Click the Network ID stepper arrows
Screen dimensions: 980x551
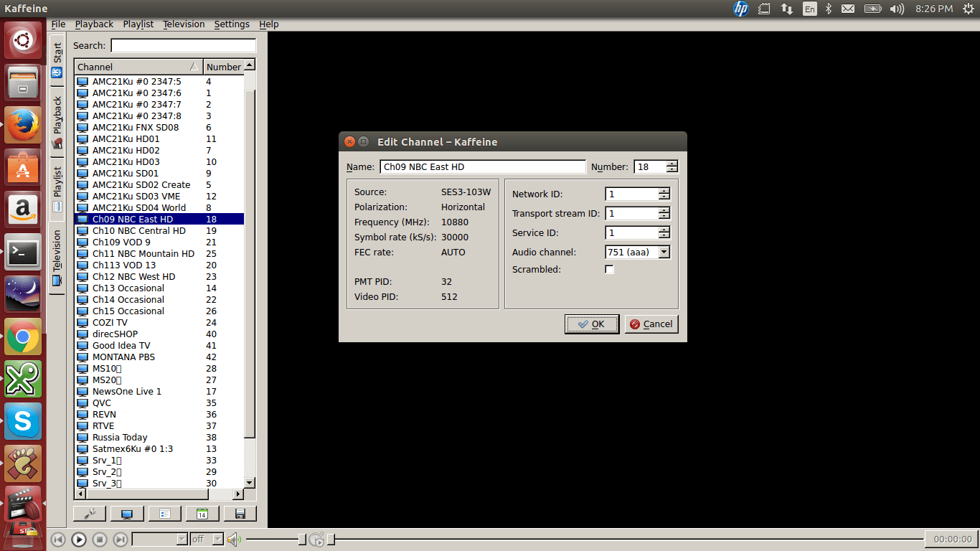pyautogui.click(x=664, y=194)
